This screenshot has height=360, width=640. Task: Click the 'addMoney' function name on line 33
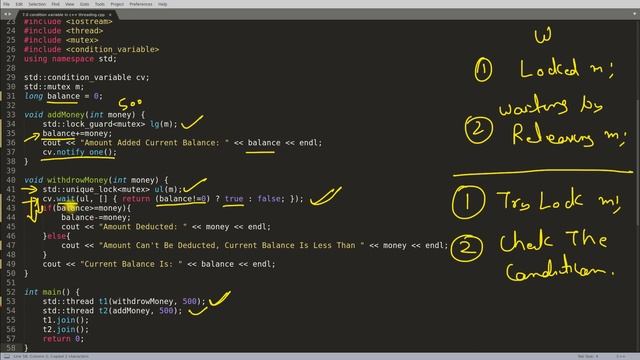pyautogui.click(x=66, y=115)
